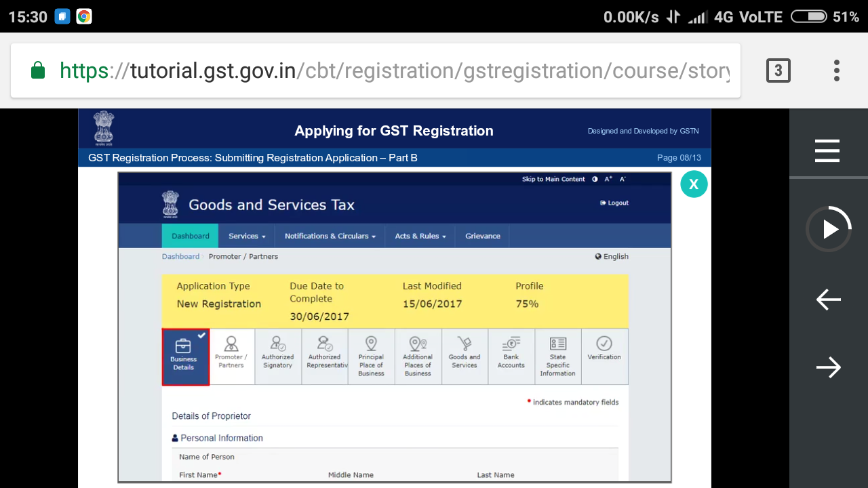Click the Skip to Main Content link

coord(553,179)
